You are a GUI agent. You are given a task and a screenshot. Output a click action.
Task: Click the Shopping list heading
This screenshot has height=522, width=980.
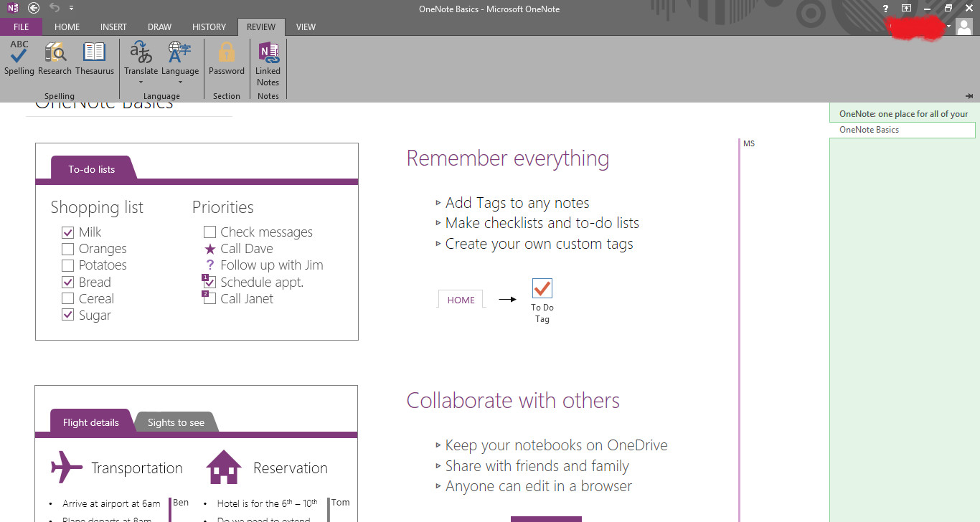[97, 208]
